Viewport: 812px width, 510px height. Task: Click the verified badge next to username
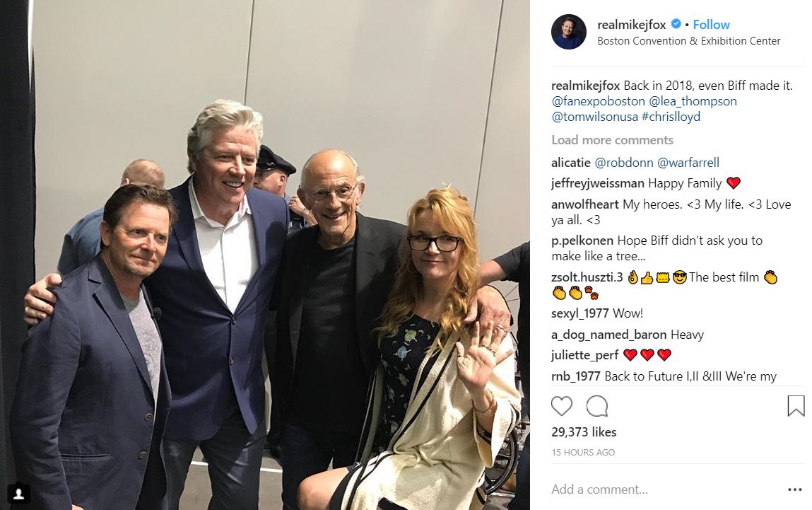tap(676, 24)
